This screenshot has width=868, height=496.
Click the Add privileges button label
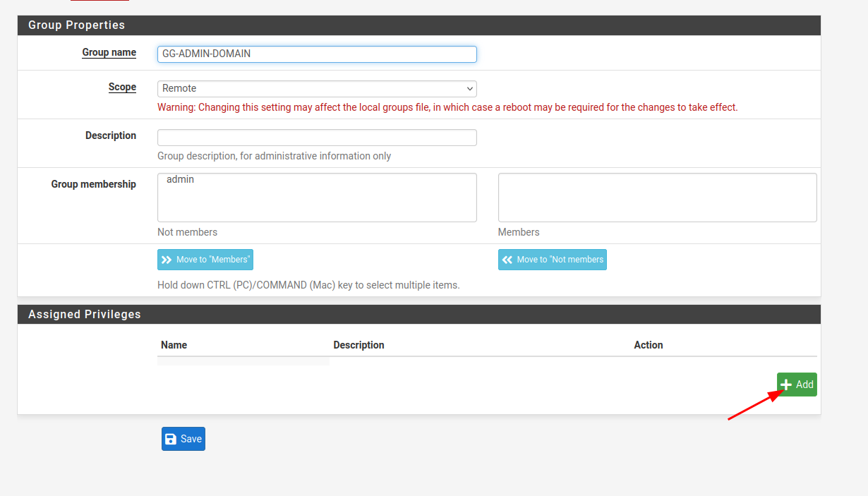click(804, 385)
